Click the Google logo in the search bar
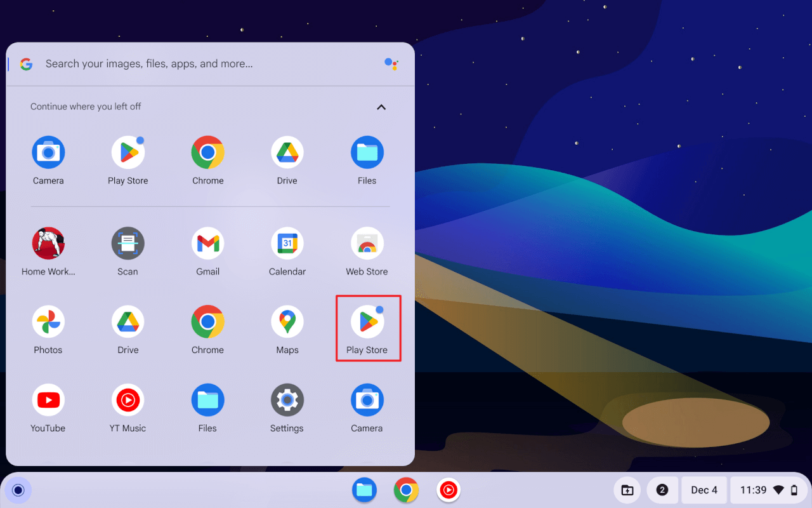This screenshot has width=812, height=508. [x=26, y=64]
